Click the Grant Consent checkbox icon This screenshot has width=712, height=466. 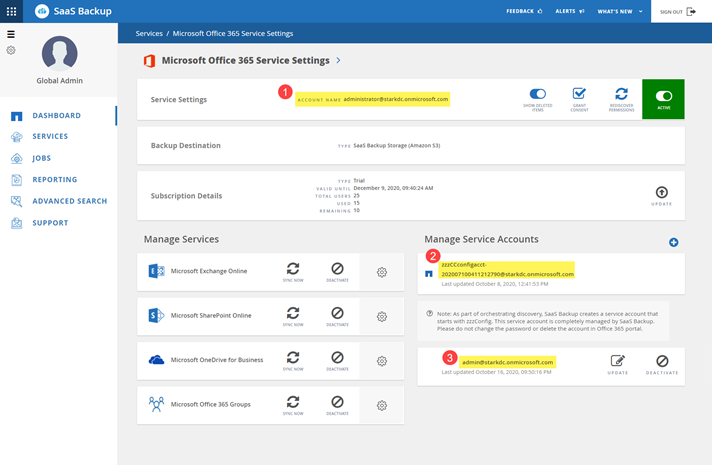pyautogui.click(x=579, y=95)
